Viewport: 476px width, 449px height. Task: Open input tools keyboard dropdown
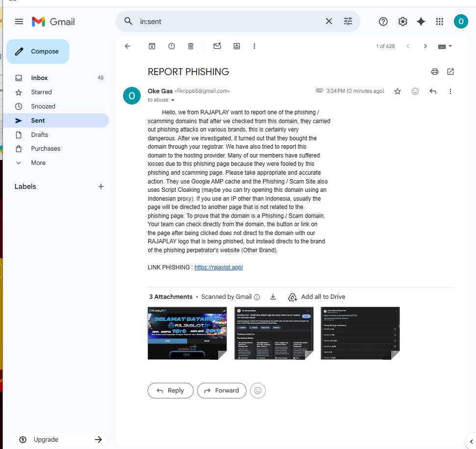point(445,46)
